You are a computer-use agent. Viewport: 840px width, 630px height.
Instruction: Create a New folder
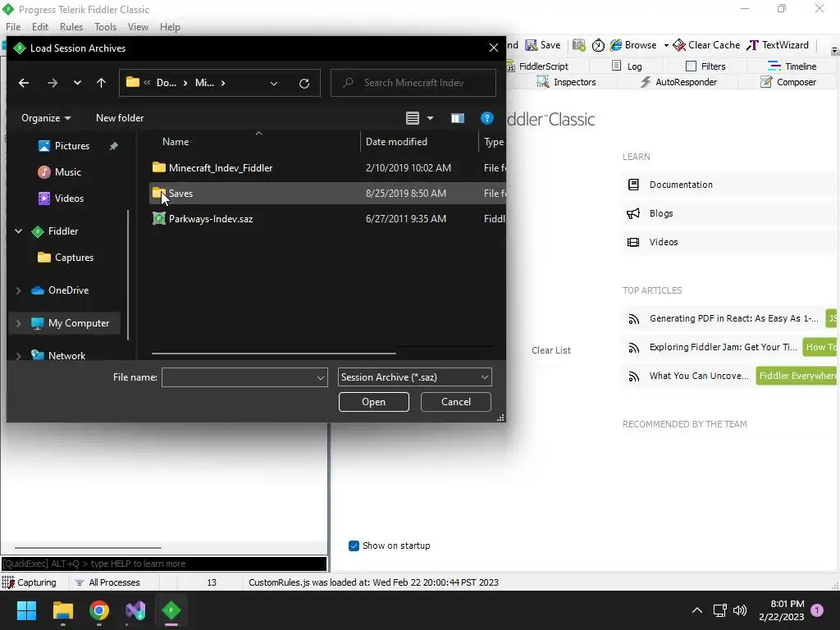coord(120,118)
